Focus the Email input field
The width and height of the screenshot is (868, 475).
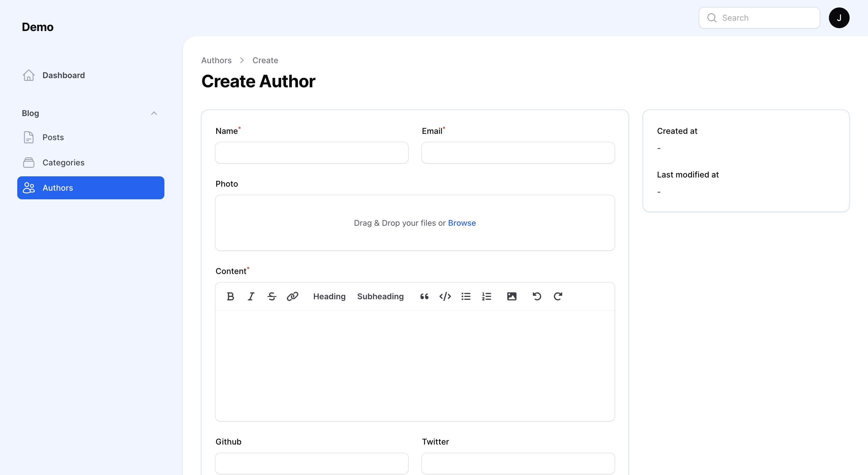(518, 153)
